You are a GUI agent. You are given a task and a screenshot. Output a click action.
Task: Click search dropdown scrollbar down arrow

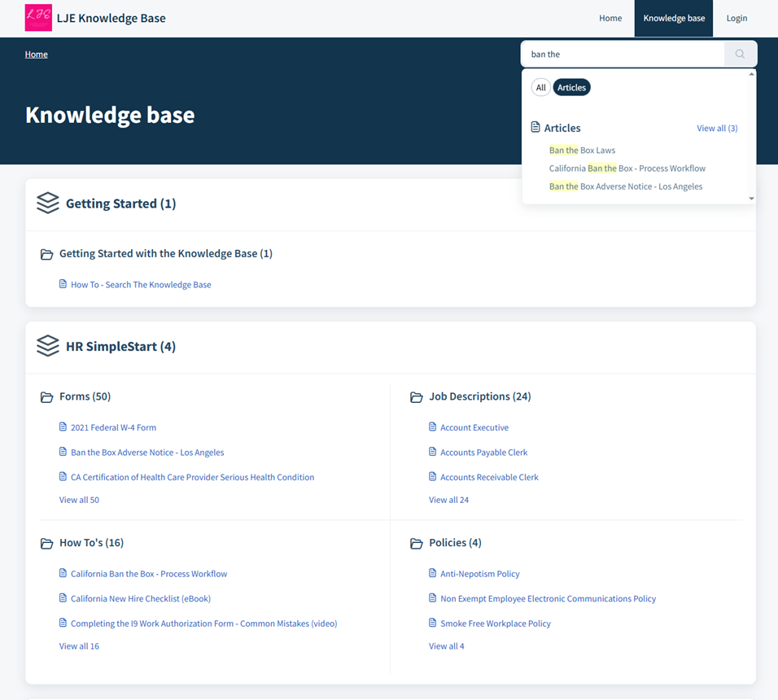[752, 199]
